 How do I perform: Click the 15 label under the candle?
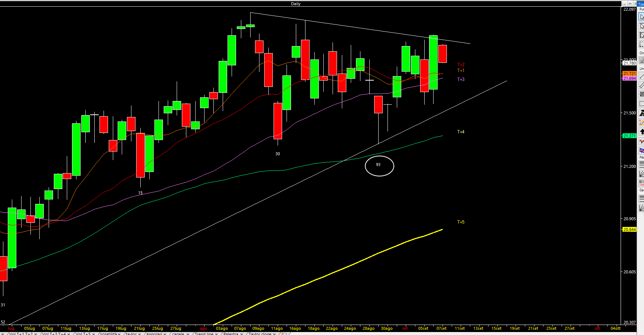click(x=140, y=193)
